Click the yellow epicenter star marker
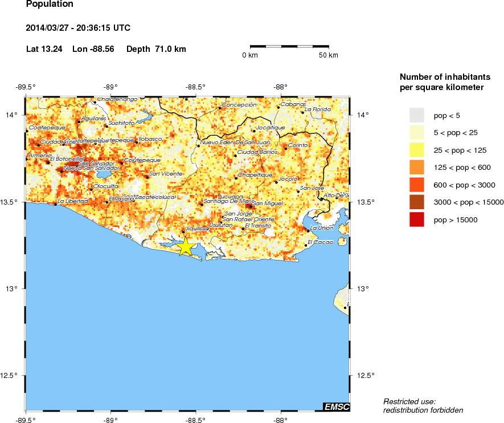The height and width of the screenshot is (423, 504). tap(186, 247)
